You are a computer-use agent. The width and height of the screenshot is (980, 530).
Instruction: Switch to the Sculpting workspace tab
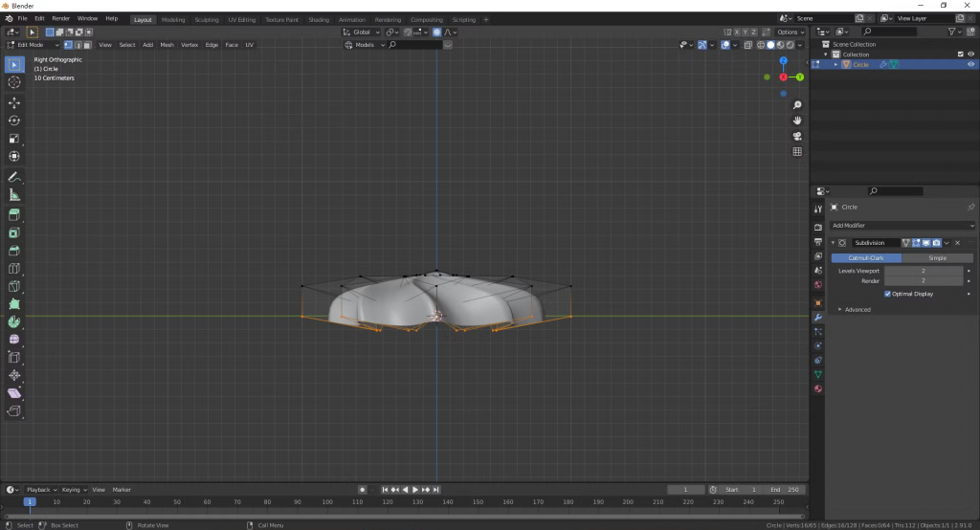pos(206,19)
